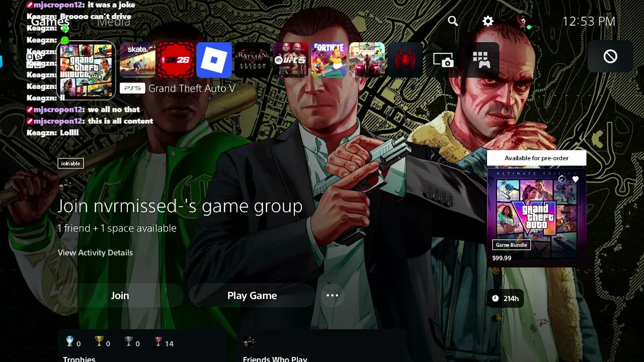Click the 1 friend + 1 space available text

click(117, 228)
